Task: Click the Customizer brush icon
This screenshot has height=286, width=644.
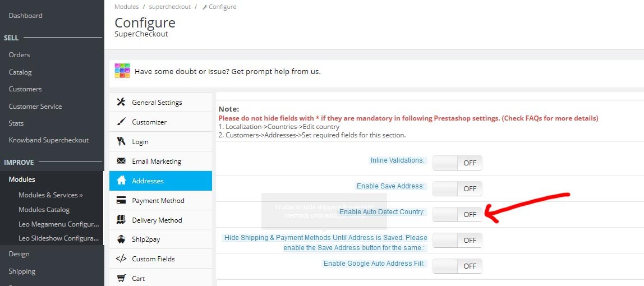Action: click(121, 122)
